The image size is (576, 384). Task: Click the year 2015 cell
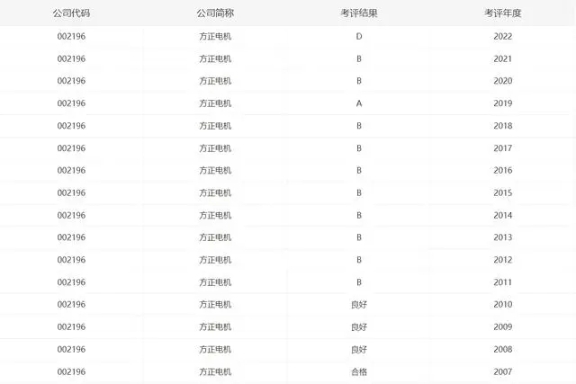(503, 193)
